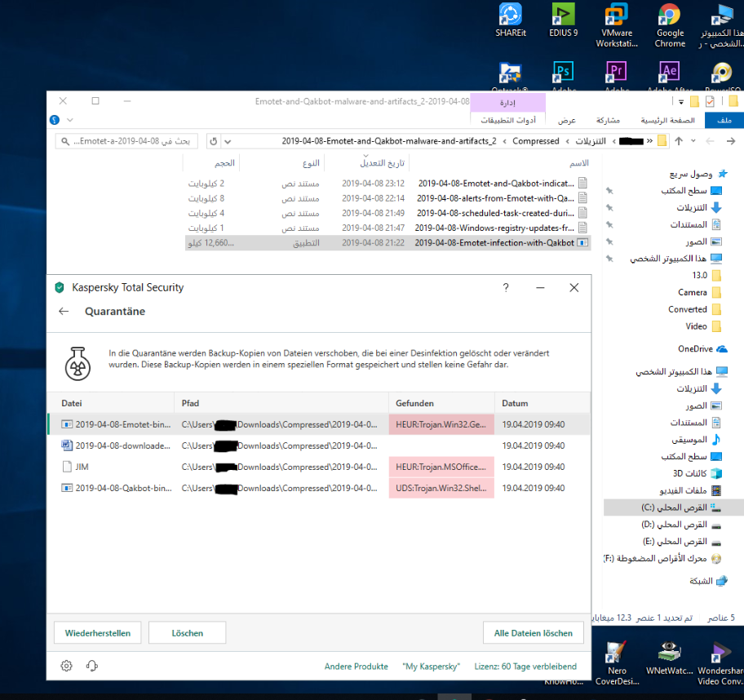Click Alle Dateien löschen button
This screenshot has height=700, width=744.
(x=533, y=633)
